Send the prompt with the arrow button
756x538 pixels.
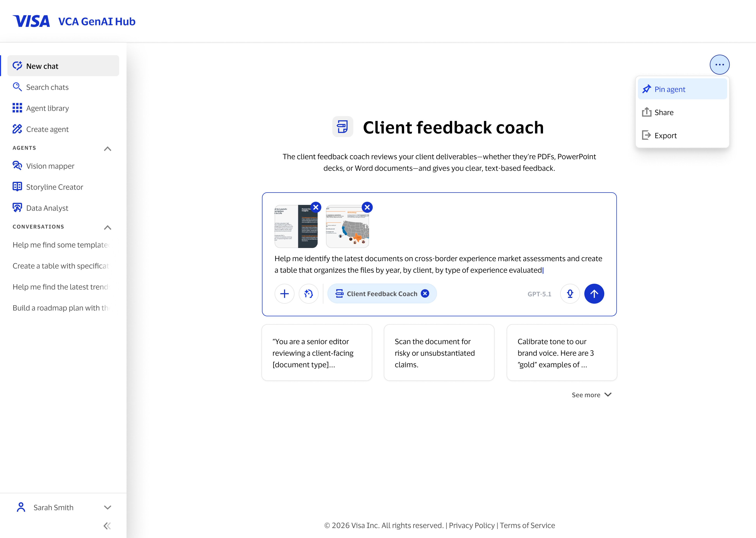point(594,293)
